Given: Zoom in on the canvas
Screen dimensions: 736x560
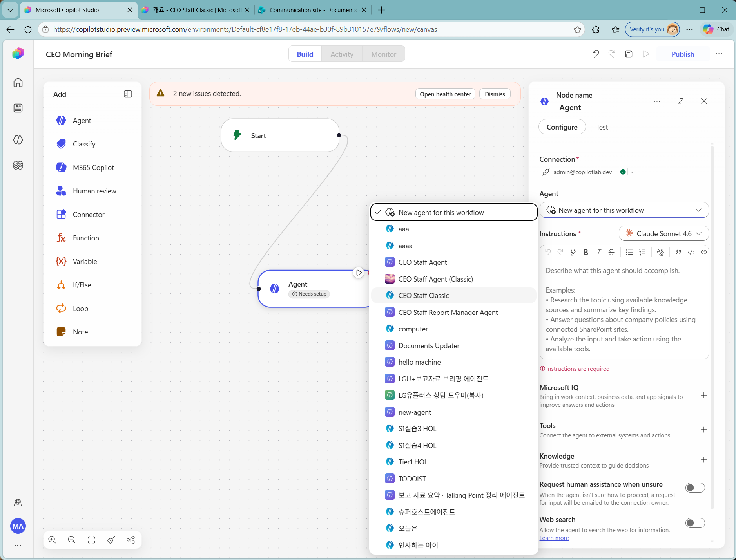Looking at the screenshot, I should click(52, 540).
